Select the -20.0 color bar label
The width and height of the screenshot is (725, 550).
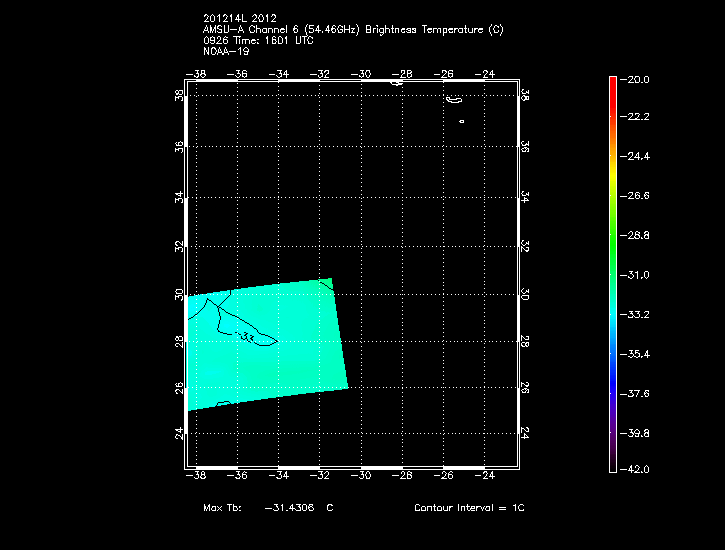coord(636,79)
